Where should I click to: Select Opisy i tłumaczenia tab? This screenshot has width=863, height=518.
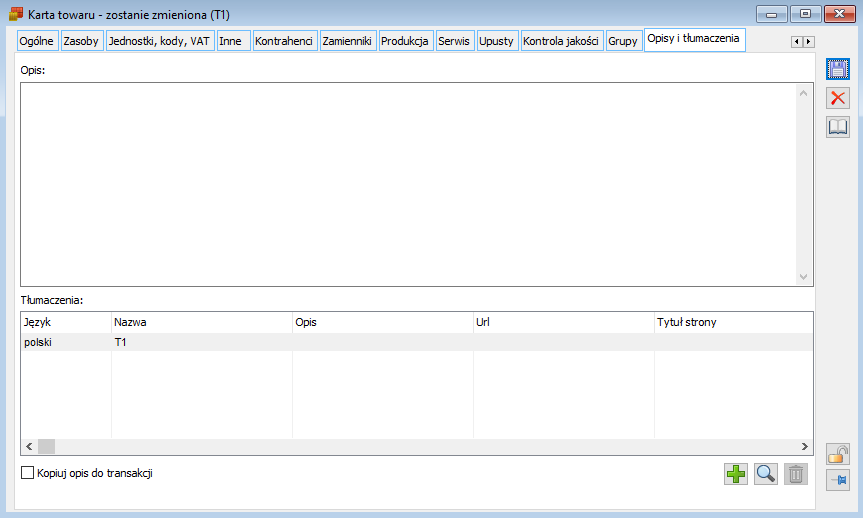point(694,39)
